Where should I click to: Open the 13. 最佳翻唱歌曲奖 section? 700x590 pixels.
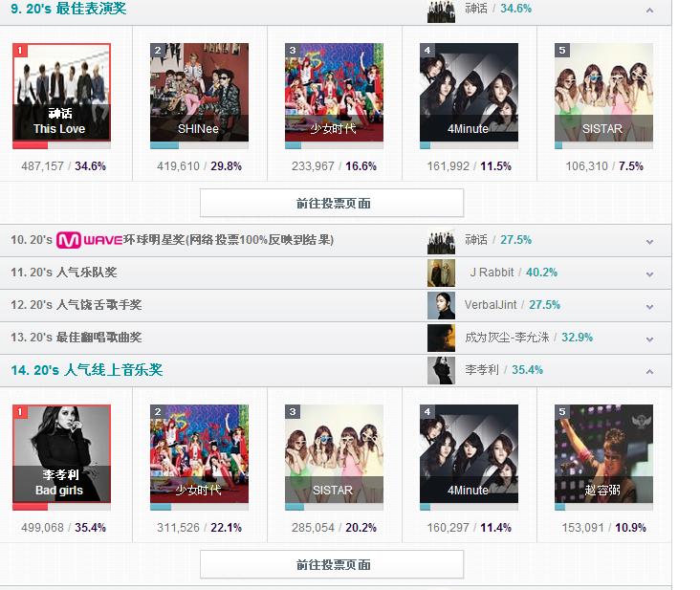pos(336,338)
